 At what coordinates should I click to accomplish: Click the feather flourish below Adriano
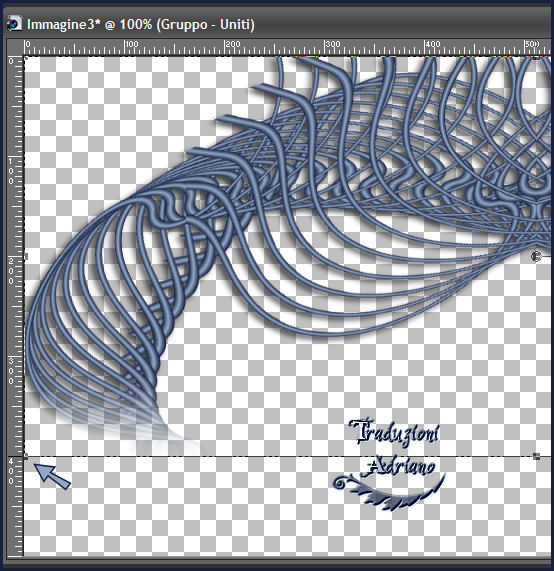389,492
